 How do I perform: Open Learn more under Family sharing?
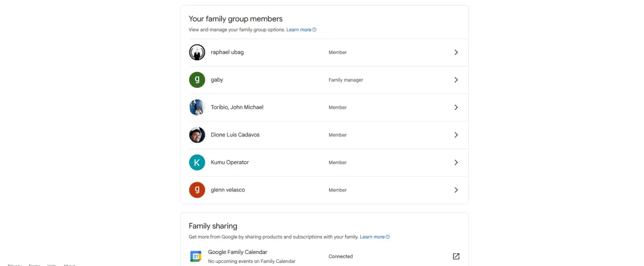tap(372, 237)
